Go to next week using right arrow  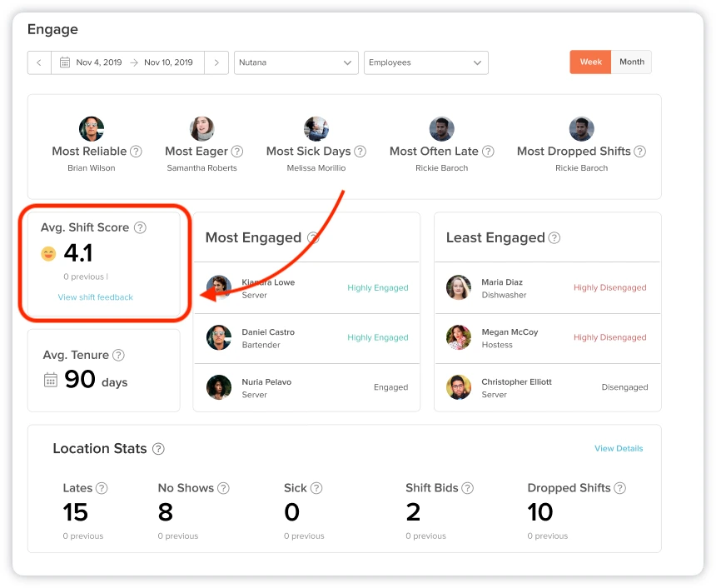pos(216,62)
